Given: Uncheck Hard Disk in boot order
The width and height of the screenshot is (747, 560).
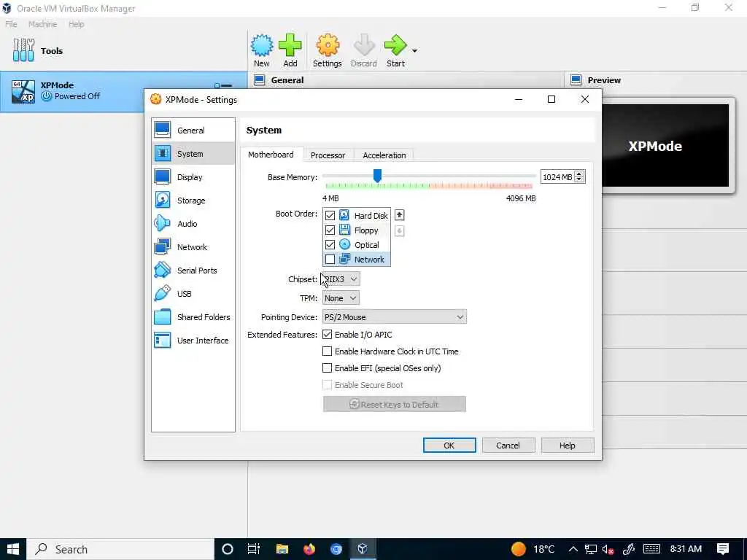Looking at the screenshot, I should click(330, 215).
